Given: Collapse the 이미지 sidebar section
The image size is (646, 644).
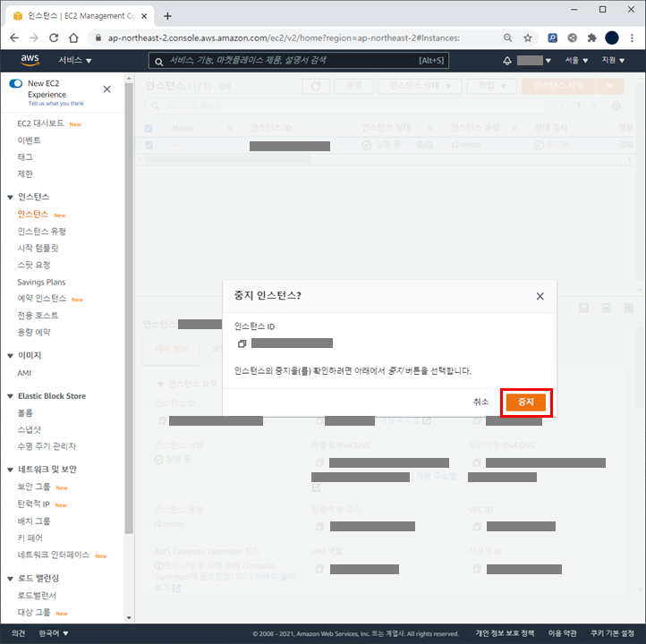Looking at the screenshot, I should coord(11,356).
